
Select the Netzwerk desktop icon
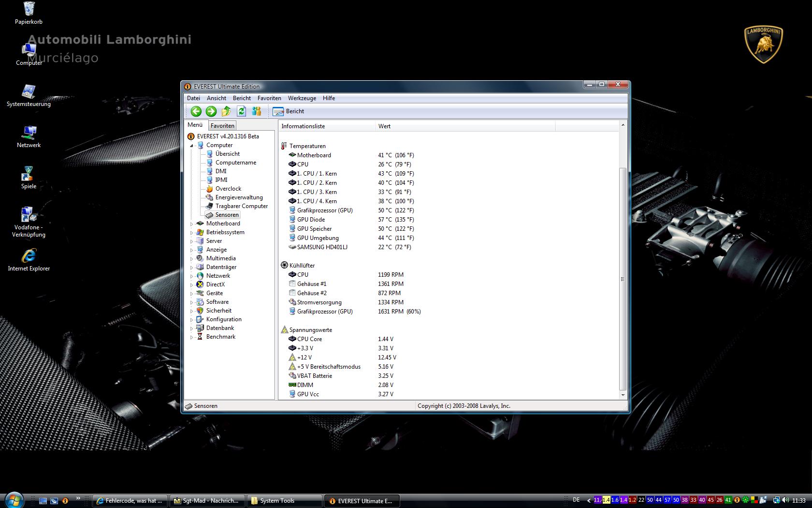(29, 136)
